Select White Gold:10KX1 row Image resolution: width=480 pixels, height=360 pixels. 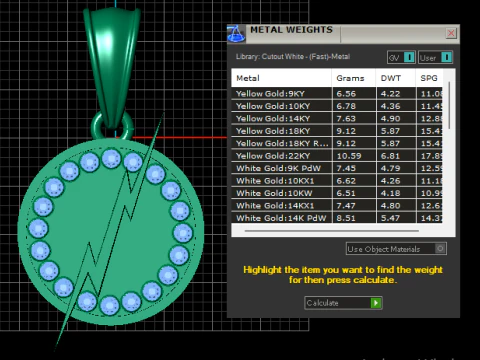coord(337,181)
